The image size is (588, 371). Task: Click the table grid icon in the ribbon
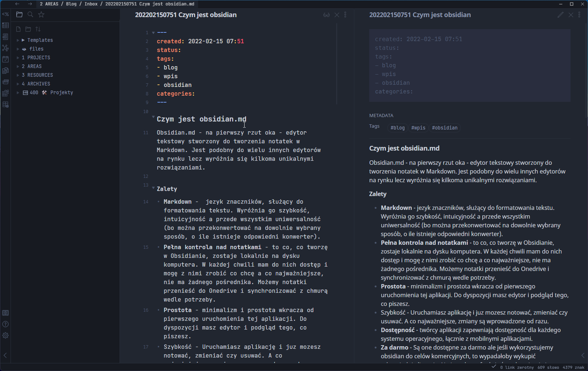[5, 25]
